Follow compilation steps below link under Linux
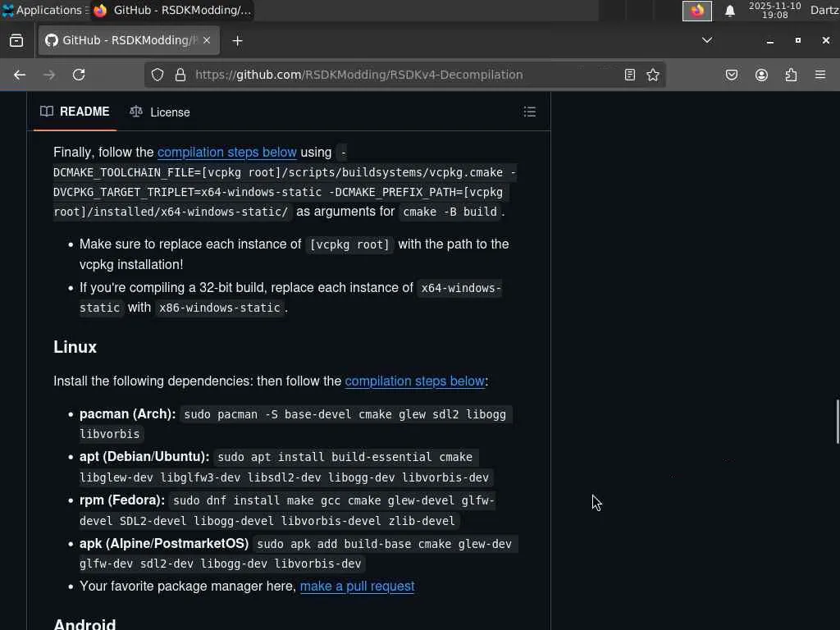This screenshot has height=630, width=840. [414, 381]
